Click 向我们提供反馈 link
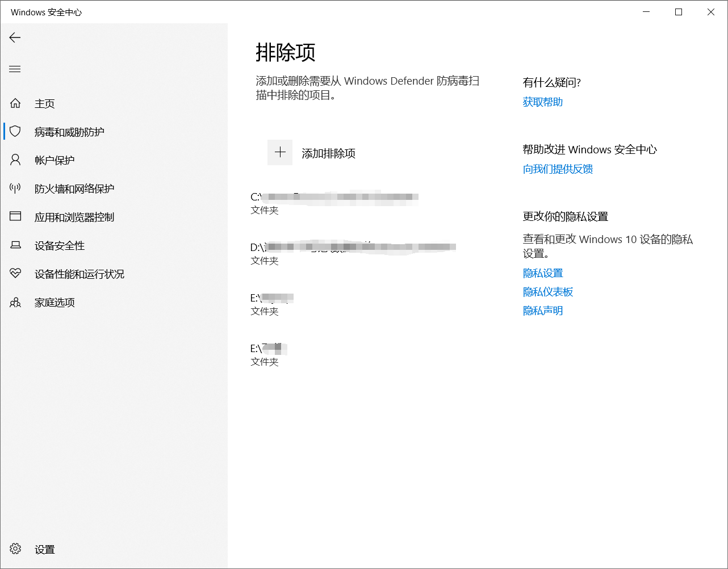The image size is (728, 569). [x=558, y=169]
